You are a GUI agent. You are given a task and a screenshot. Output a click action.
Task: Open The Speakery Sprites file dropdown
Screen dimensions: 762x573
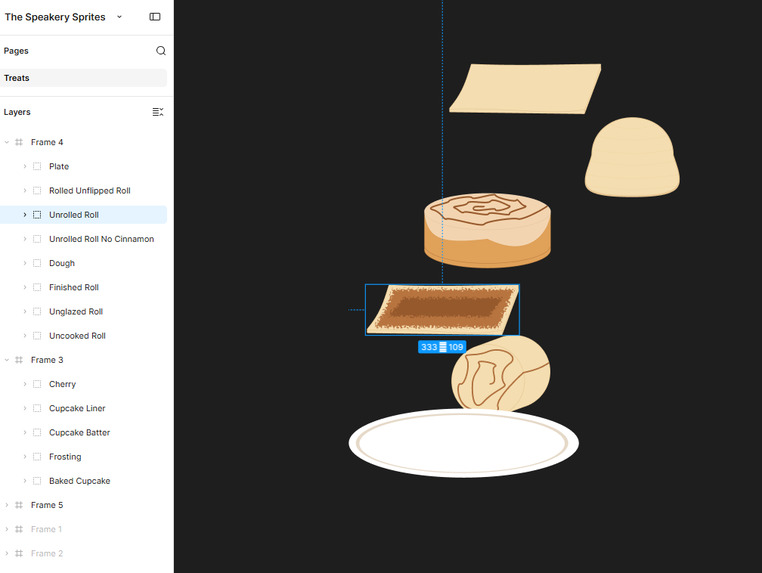pyautogui.click(x=119, y=17)
